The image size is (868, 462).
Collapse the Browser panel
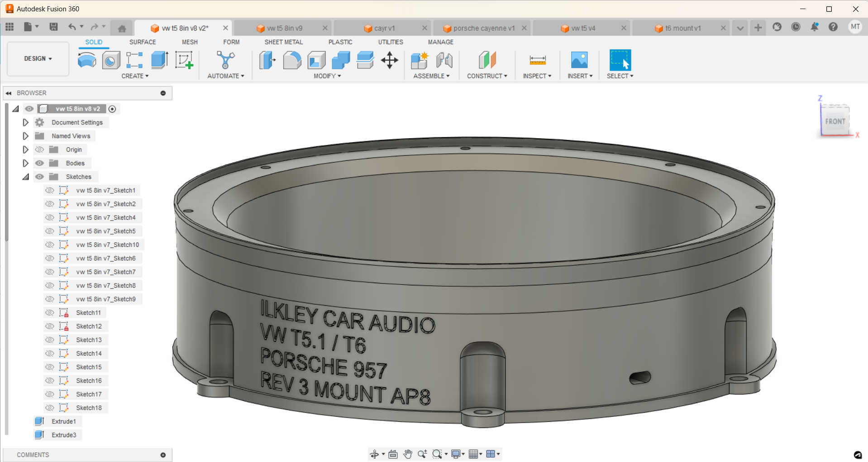[9, 93]
